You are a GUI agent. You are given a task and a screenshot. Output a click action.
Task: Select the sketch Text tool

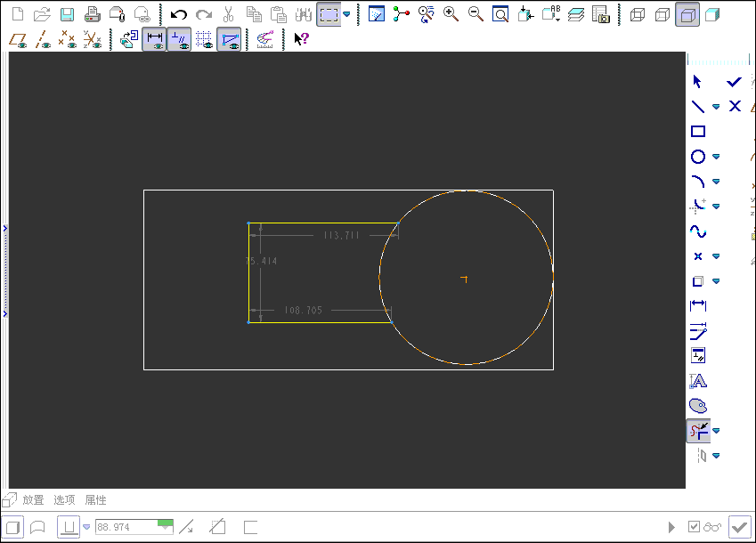698,381
